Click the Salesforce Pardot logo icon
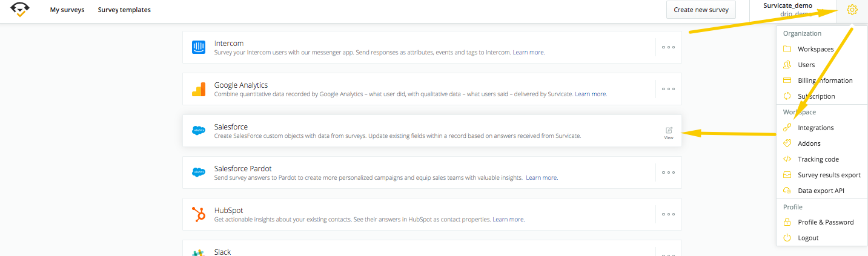The width and height of the screenshot is (868, 256). point(199,172)
